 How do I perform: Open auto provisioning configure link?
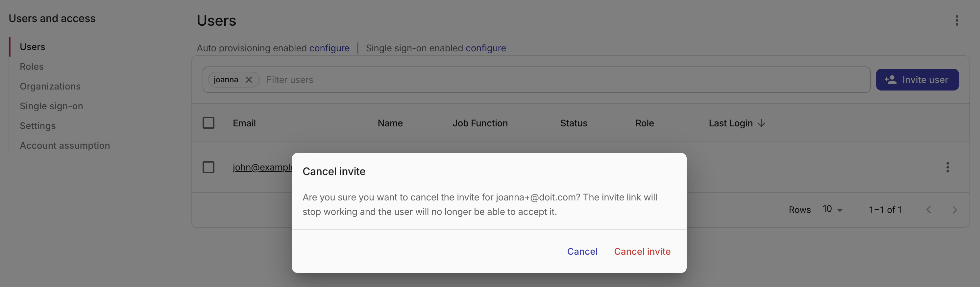[329, 48]
